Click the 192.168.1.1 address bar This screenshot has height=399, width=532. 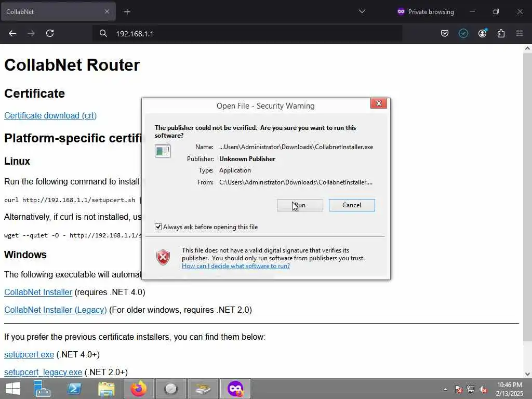248,34
